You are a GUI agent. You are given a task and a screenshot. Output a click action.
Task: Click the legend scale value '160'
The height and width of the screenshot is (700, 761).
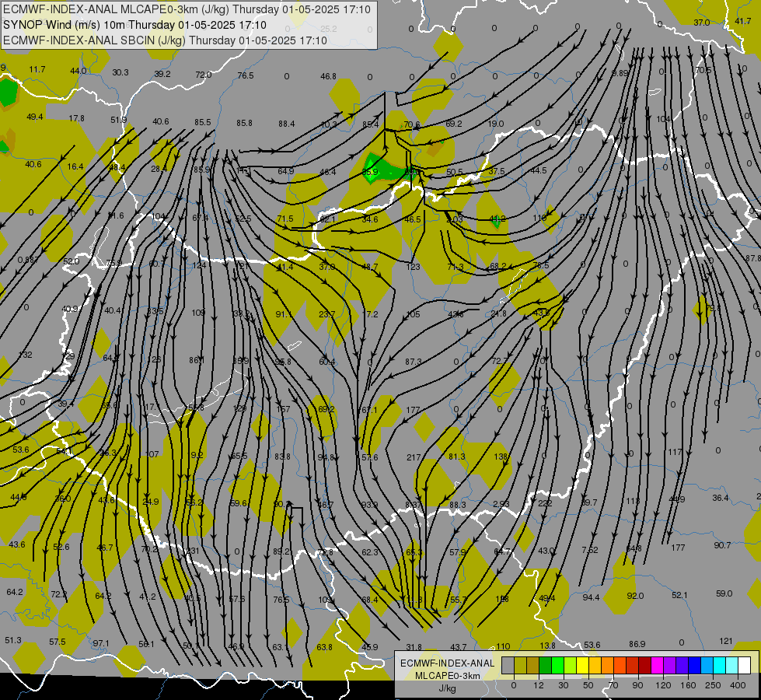[688, 685]
